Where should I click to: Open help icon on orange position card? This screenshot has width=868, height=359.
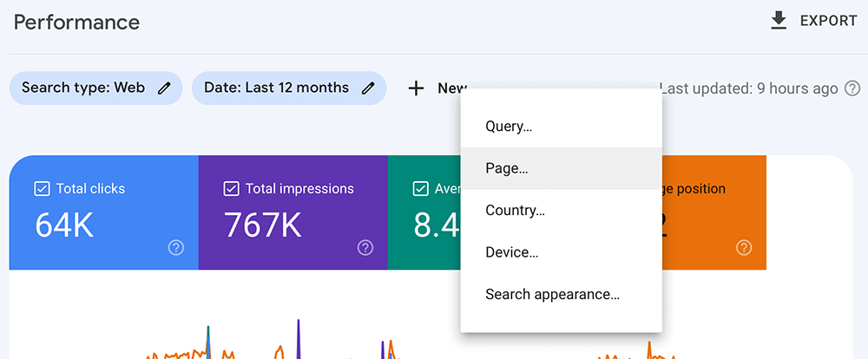coord(744,248)
